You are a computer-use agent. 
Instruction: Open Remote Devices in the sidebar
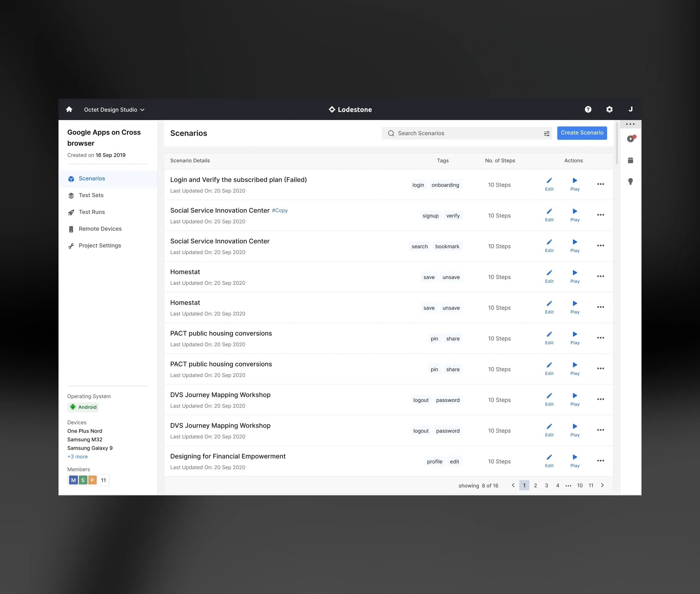pos(100,229)
